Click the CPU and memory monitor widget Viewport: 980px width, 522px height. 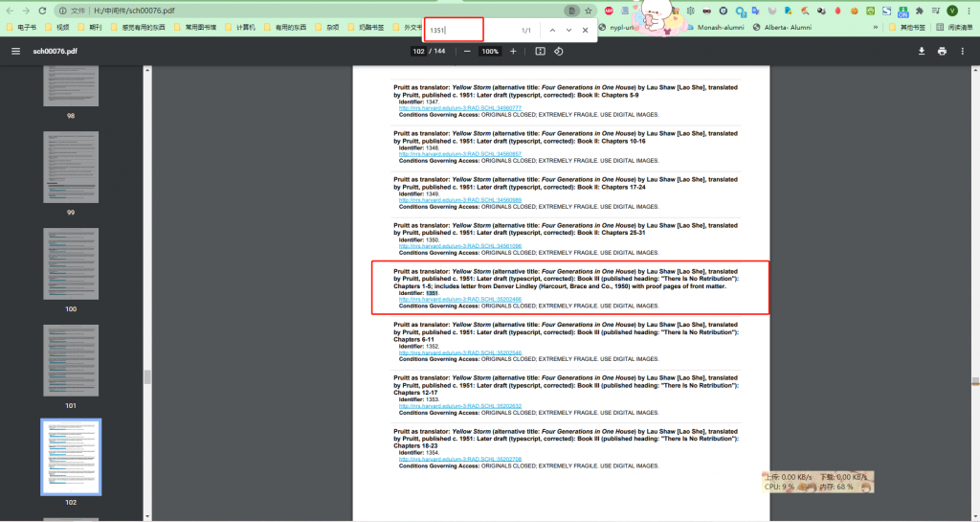click(817, 482)
